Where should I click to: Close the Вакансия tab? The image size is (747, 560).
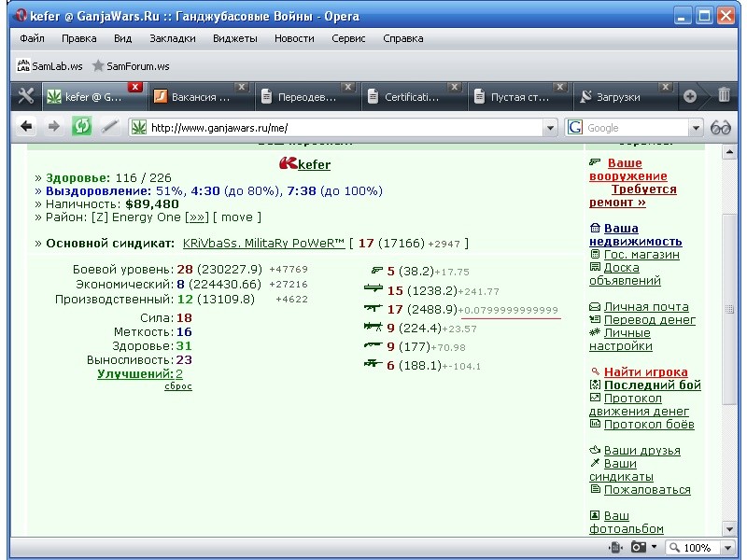click(242, 87)
